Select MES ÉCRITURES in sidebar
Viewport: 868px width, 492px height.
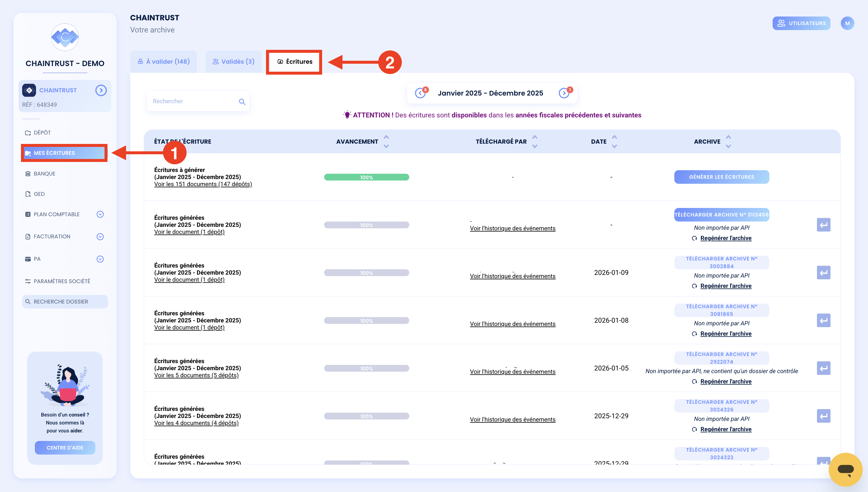pyautogui.click(x=64, y=153)
